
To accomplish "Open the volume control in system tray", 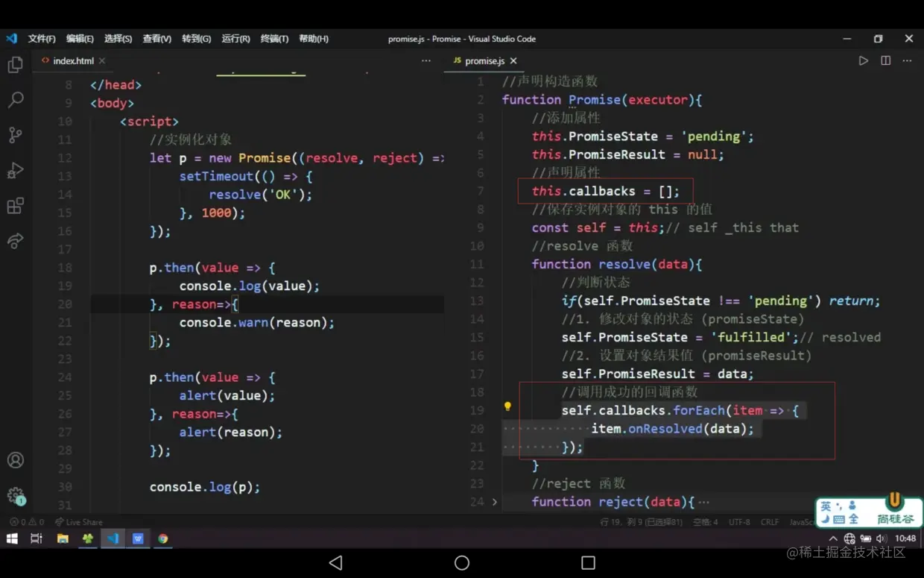I will click(x=882, y=538).
